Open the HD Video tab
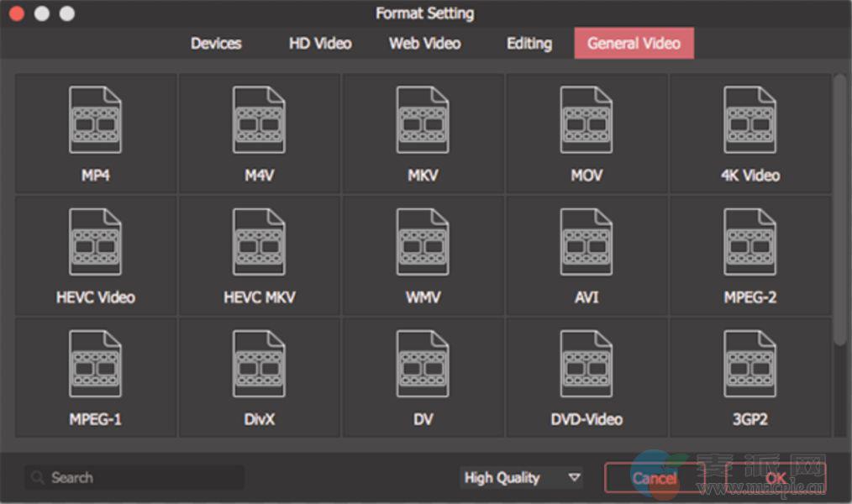Image resolution: width=852 pixels, height=504 pixels. 320,44
